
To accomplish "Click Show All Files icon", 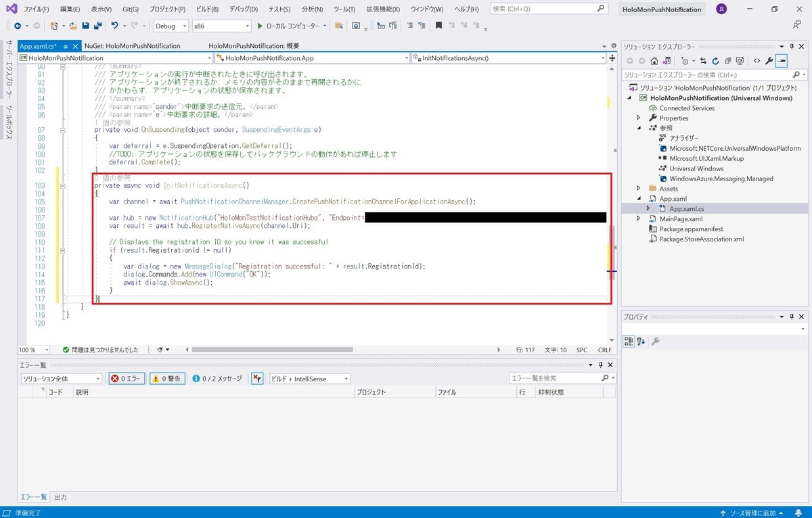I will point(740,61).
